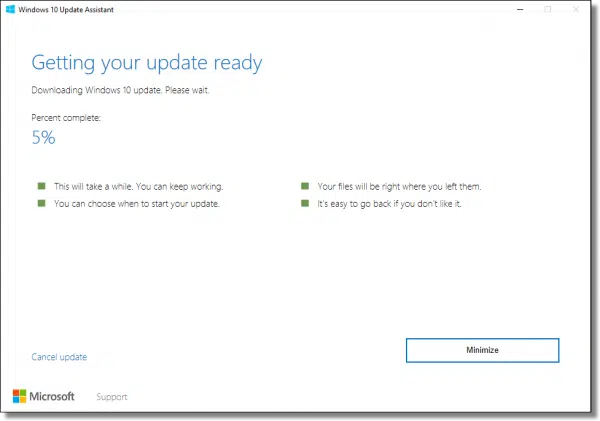Screen dimensions: 600x421
Task: Close the Update Assistant window
Action: (576, 9)
